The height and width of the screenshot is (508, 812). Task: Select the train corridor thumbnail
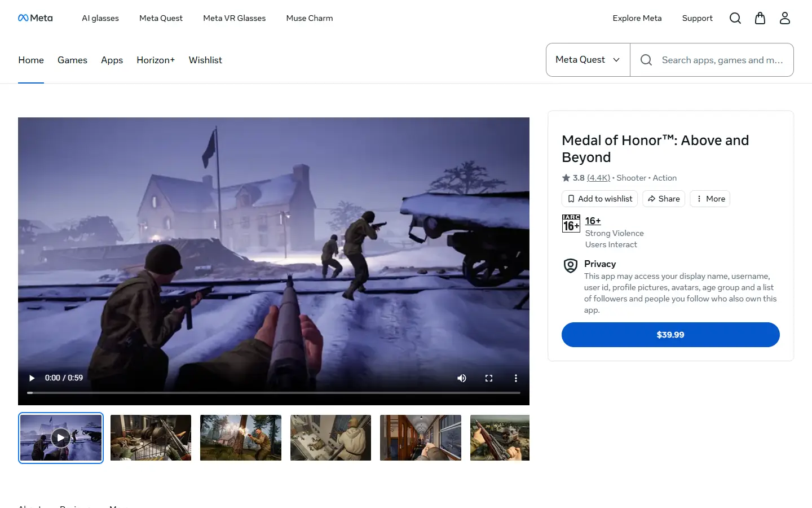(421, 438)
